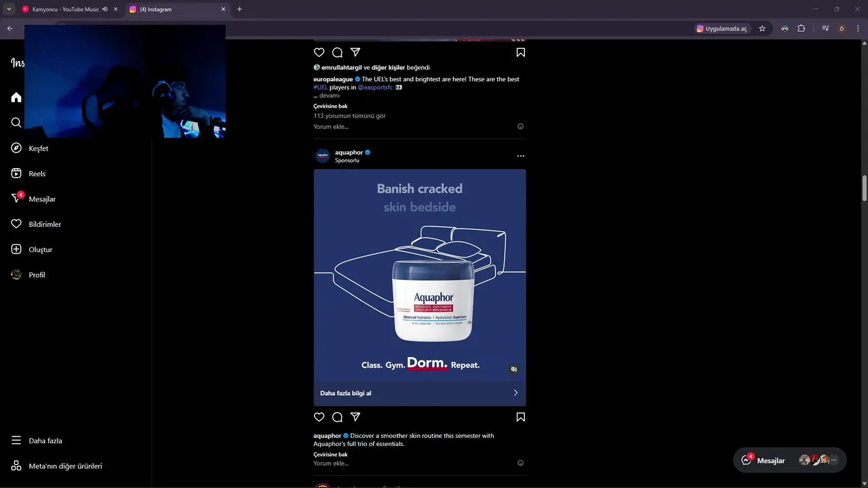Bookmark this page with the star
Screen dimensions: 868x488
tap(762, 28)
